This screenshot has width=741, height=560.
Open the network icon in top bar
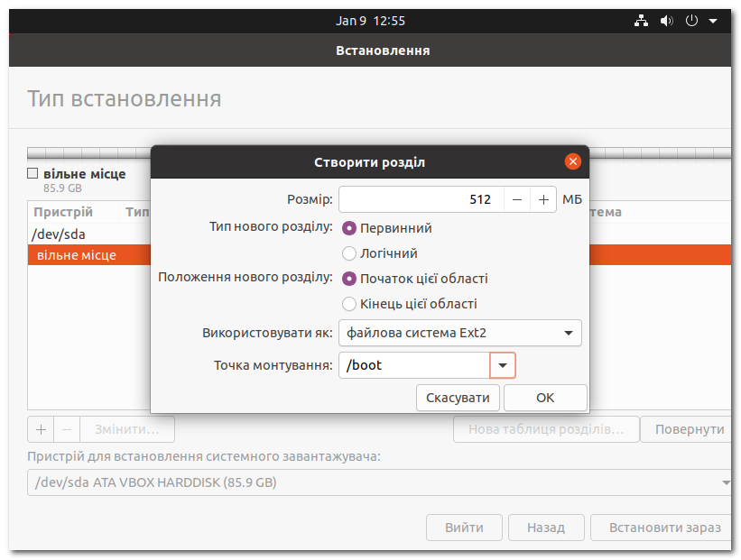pos(642,20)
